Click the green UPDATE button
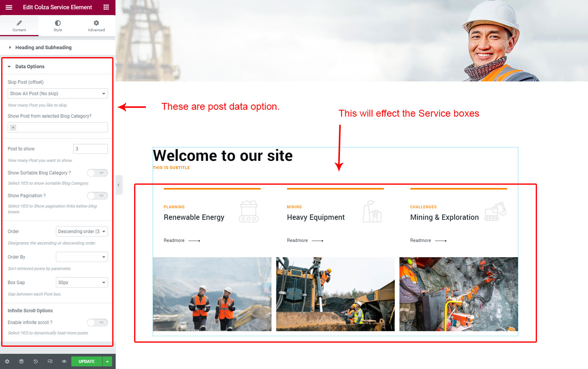The image size is (588, 369). 86,361
